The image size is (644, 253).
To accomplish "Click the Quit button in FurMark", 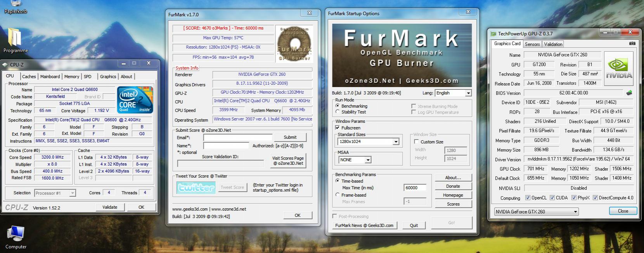I will pos(414,225).
